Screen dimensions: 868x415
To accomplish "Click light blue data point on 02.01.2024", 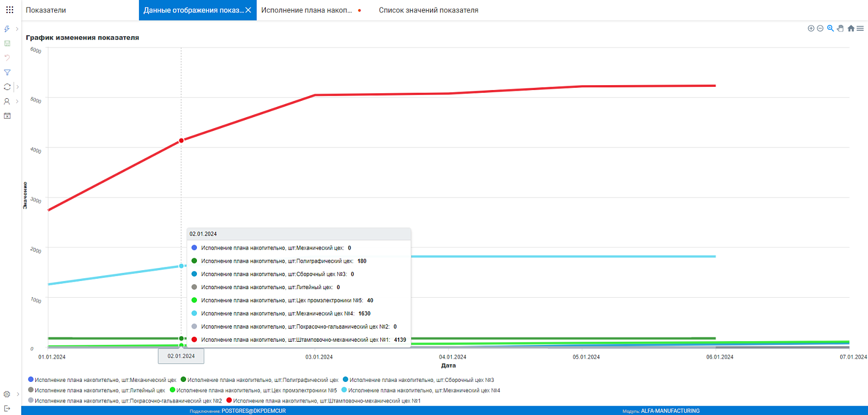I will click(x=181, y=266).
